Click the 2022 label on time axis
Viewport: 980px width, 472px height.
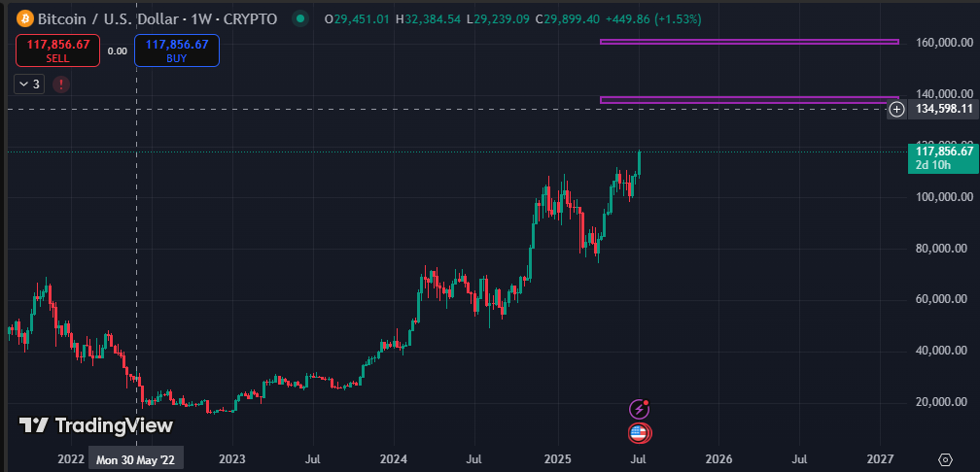[x=71, y=459]
